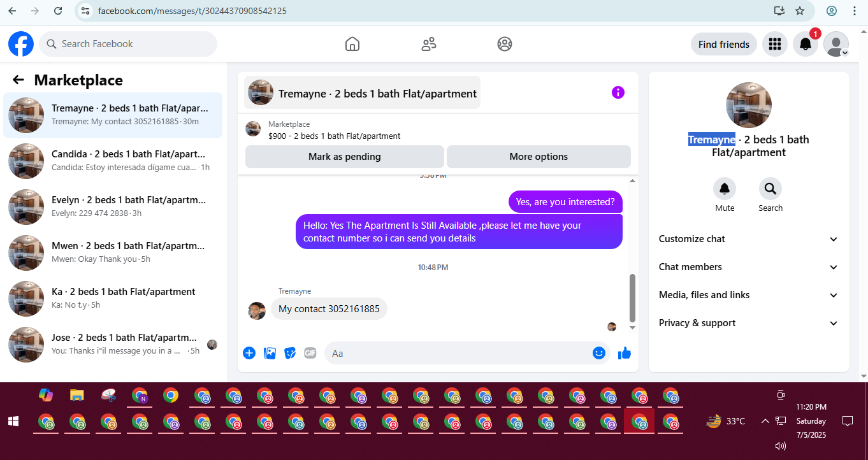Viewport: 868px width, 460px height.
Task: Click the address bar URL
Action: (192, 11)
